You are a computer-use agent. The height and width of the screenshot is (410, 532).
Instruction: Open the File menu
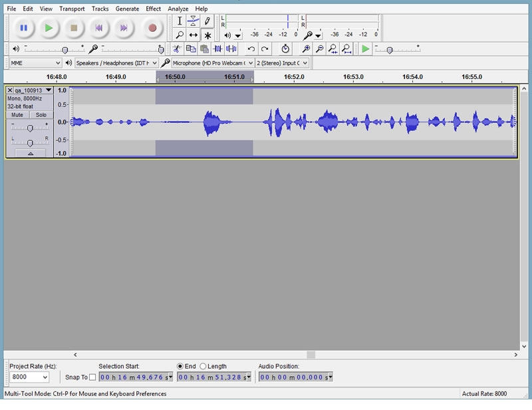pos(11,9)
